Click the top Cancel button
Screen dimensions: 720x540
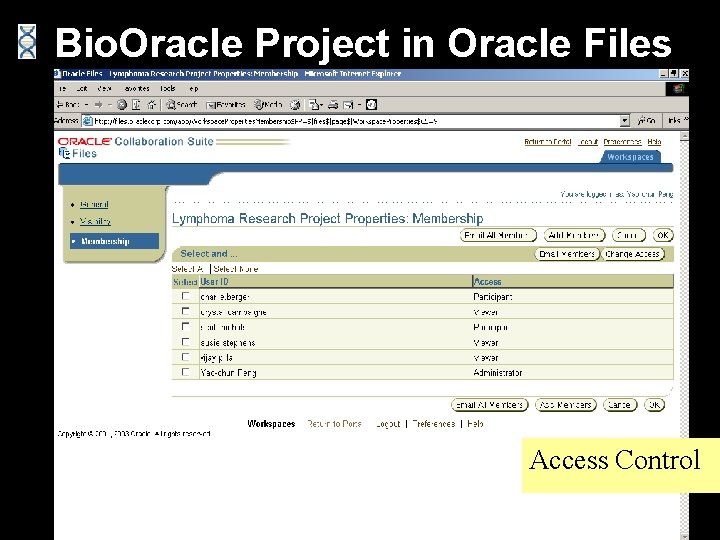(x=629, y=236)
